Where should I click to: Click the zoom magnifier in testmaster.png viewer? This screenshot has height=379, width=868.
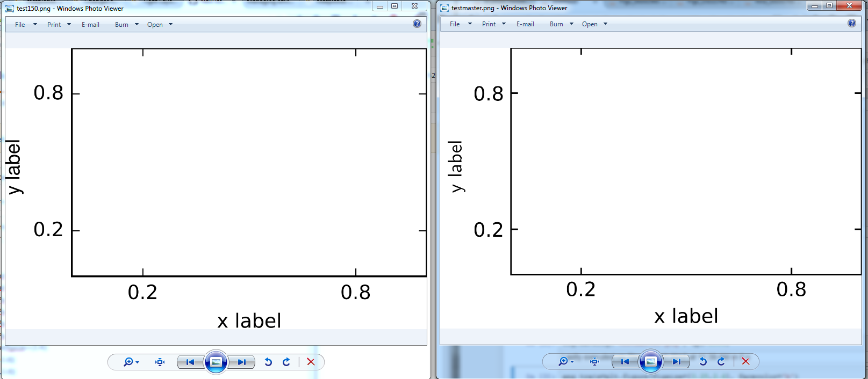[566, 361]
